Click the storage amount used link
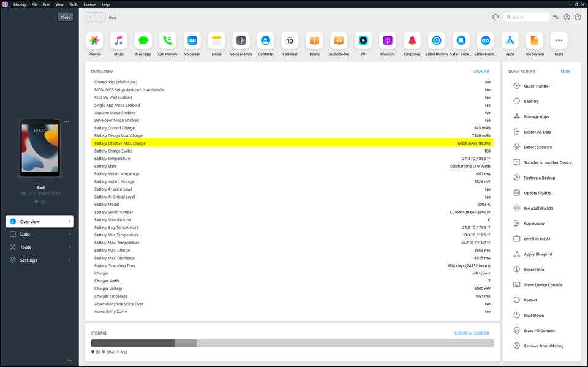Screen dimensions: 588x367 [x=472, y=333]
